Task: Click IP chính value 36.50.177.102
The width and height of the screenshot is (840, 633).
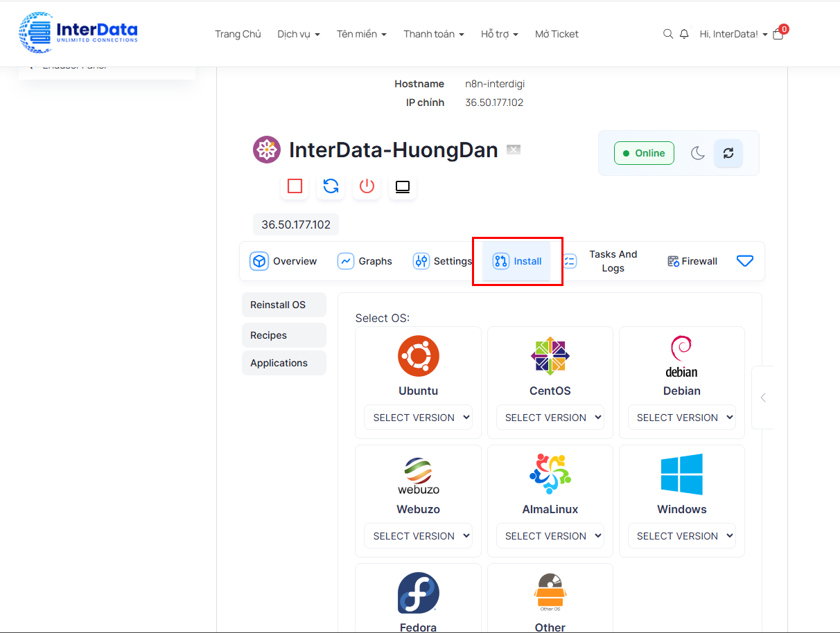Action: (494, 102)
